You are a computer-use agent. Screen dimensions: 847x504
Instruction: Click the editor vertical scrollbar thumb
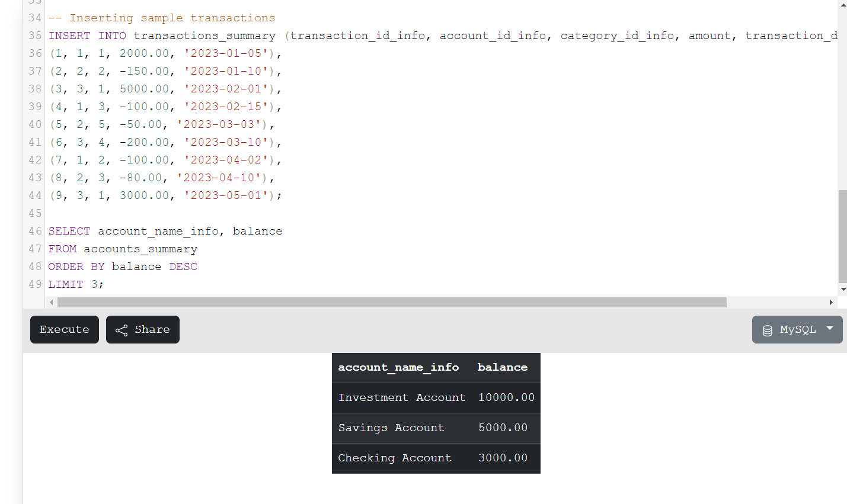(843, 236)
